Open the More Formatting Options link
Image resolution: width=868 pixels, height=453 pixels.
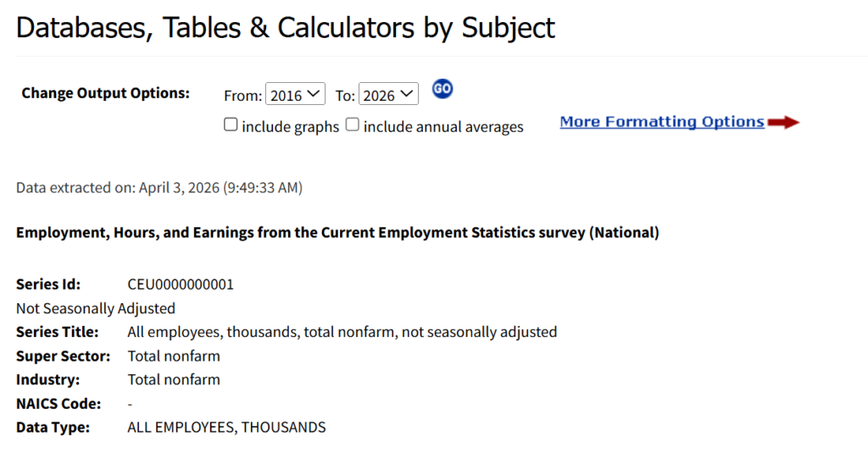pos(662,122)
